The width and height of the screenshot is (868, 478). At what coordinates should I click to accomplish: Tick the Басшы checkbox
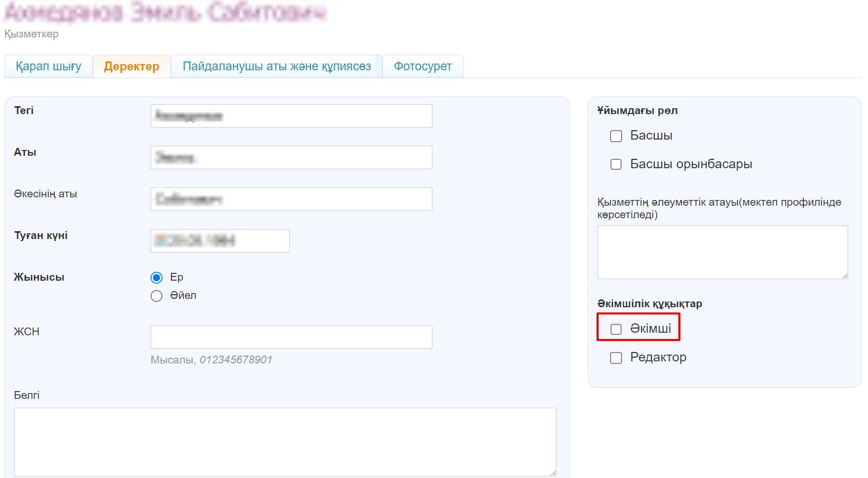[616, 136]
